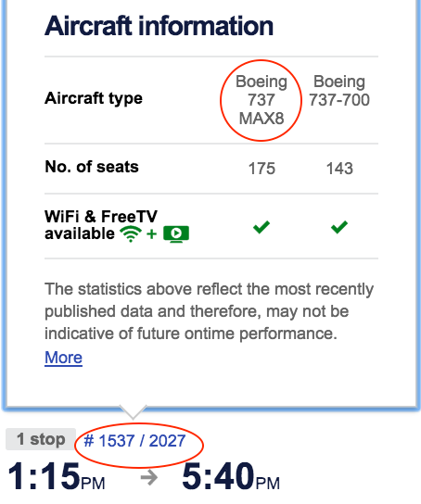421x504 pixels.
Task: Select the Boeing 737-700 aircraft type
Action: point(339,91)
